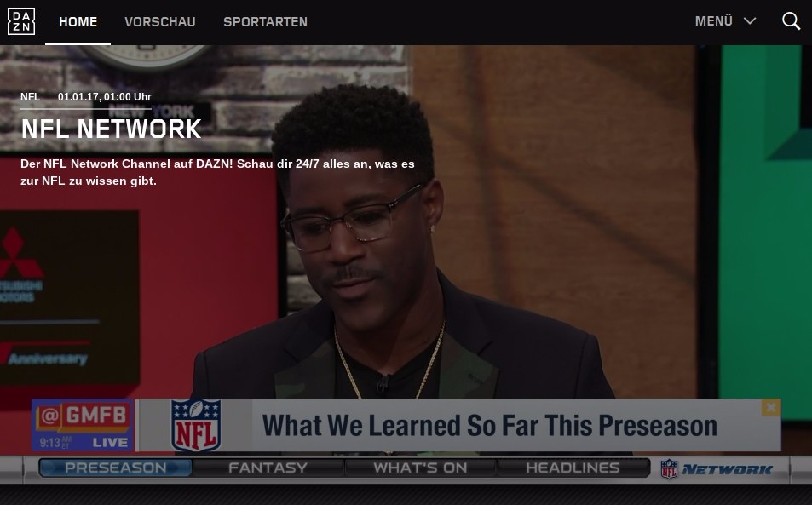Open the VORSCHAU tab
The width and height of the screenshot is (812, 505).
(160, 22)
